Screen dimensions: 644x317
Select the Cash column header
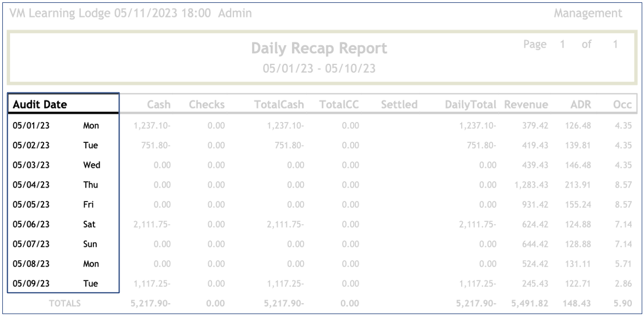tap(159, 105)
